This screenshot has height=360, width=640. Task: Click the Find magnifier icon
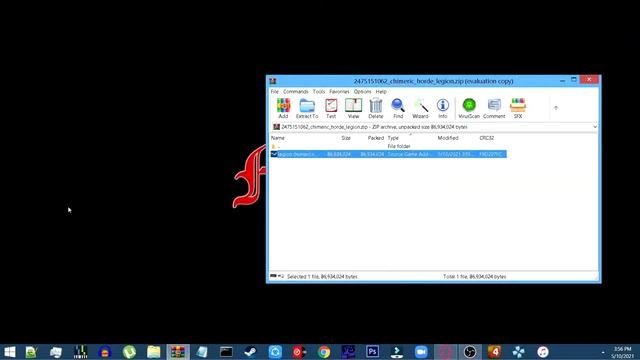tap(398, 108)
